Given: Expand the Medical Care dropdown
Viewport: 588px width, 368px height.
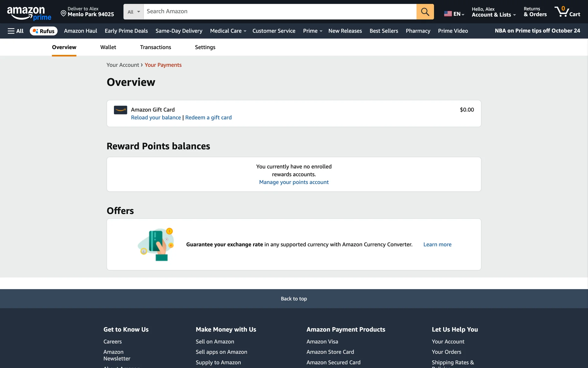Looking at the screenshot, I should (228, 31).
